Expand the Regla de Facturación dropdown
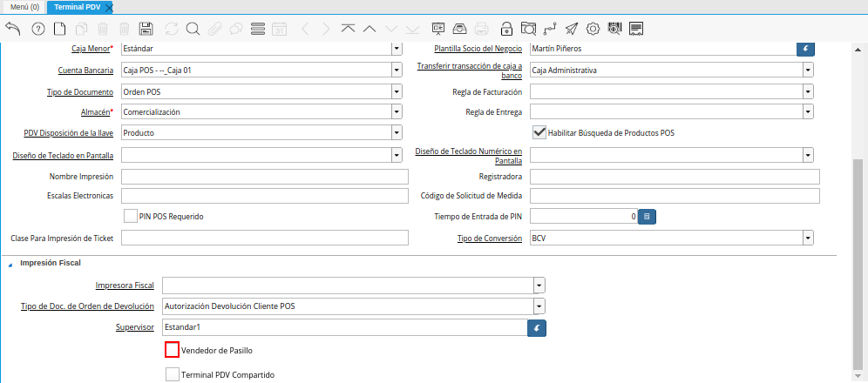This screenshot has width=868, height=383. click(808, 91)
